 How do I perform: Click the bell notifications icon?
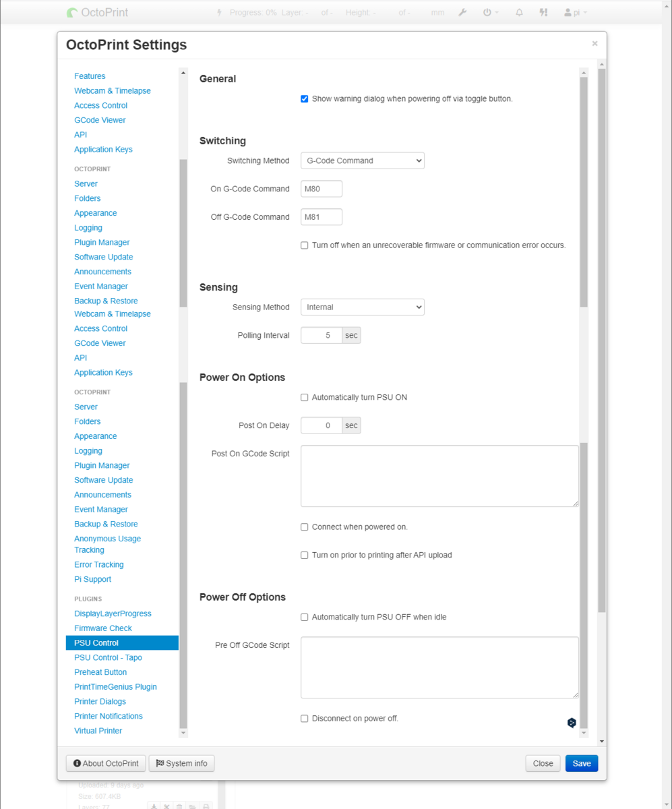519,12
